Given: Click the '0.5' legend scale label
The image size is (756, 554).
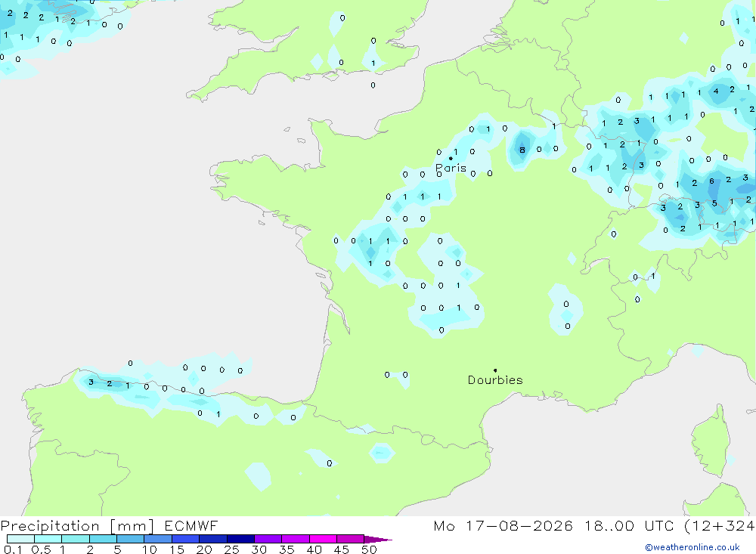Looking at the screenshot, I should [x=41, y=549].
